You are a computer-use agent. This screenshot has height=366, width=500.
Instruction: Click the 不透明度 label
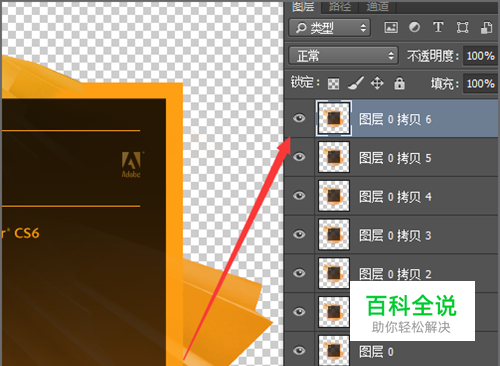click(433, 56)
